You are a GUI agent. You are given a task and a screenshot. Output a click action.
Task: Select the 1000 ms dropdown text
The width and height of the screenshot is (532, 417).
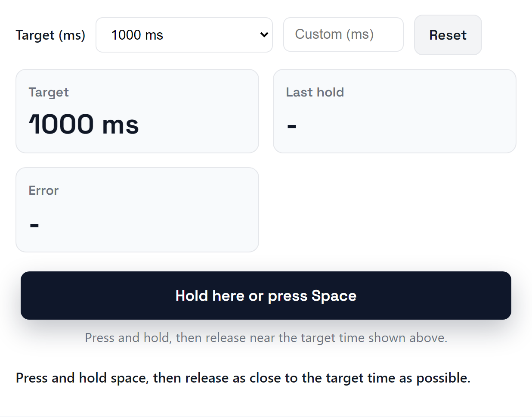pyautogui.click(x=137, y=34)
